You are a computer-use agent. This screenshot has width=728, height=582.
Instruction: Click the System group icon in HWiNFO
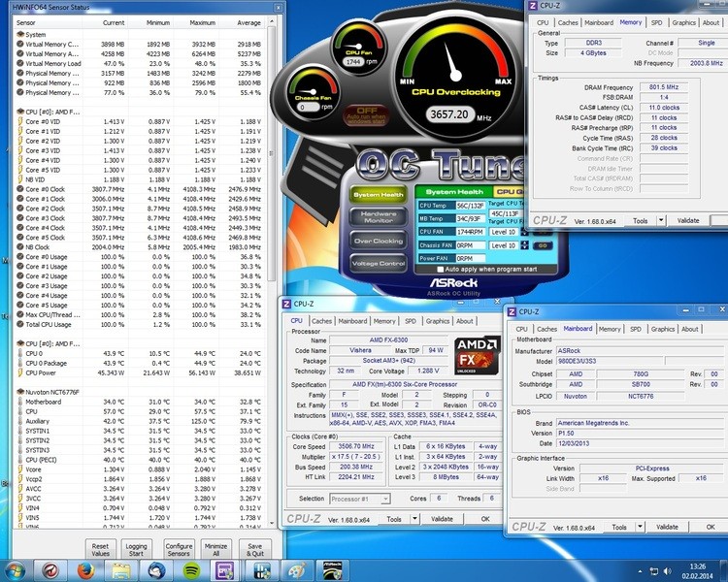click(x=20, y=34)
